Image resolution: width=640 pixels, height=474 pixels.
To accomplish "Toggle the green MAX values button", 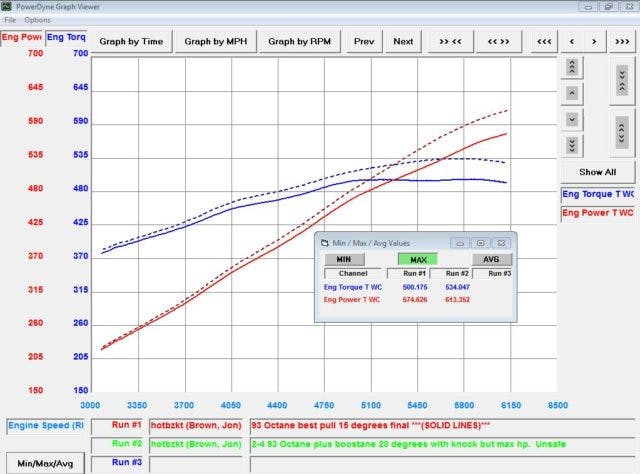I will point(417,259).
